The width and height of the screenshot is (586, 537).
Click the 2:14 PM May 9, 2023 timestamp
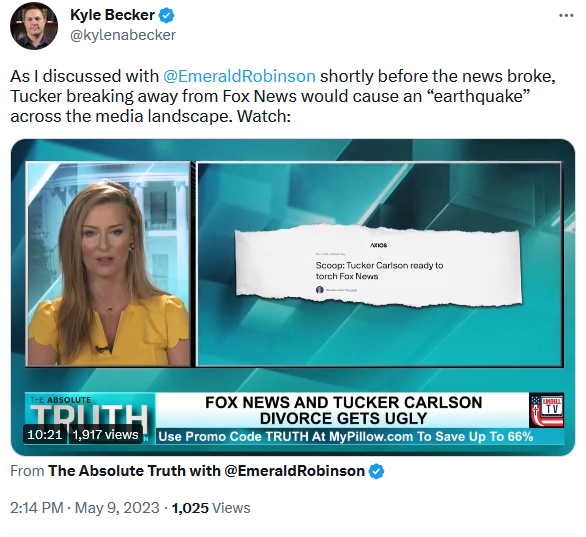pos(85,508)
